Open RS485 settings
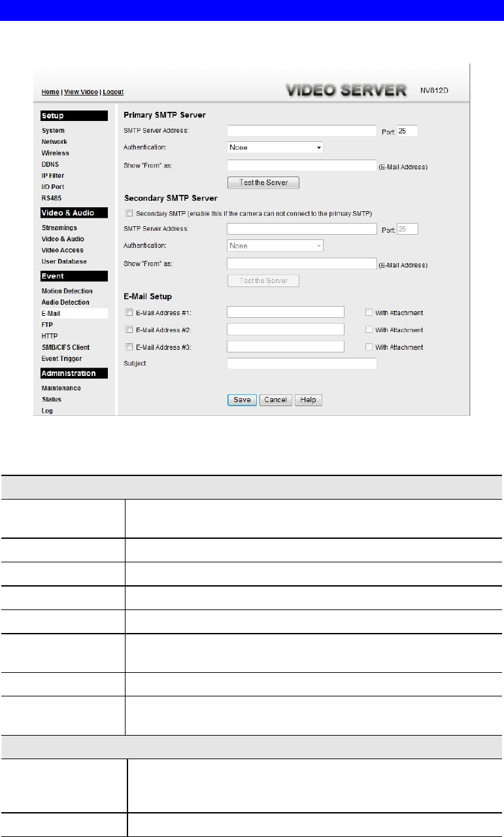The height and width of the screenshot is (837, 504). (x=51, y=197)
